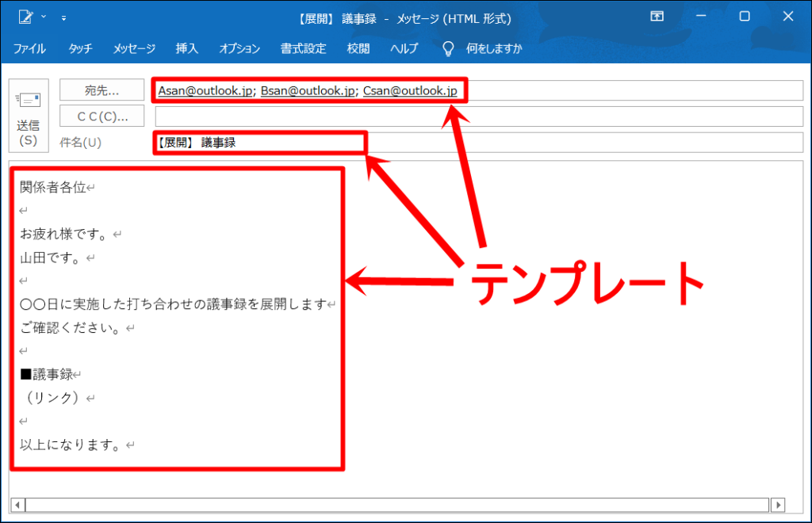Expand the quick access toolbar customize arrow

[x=63, y=17]
